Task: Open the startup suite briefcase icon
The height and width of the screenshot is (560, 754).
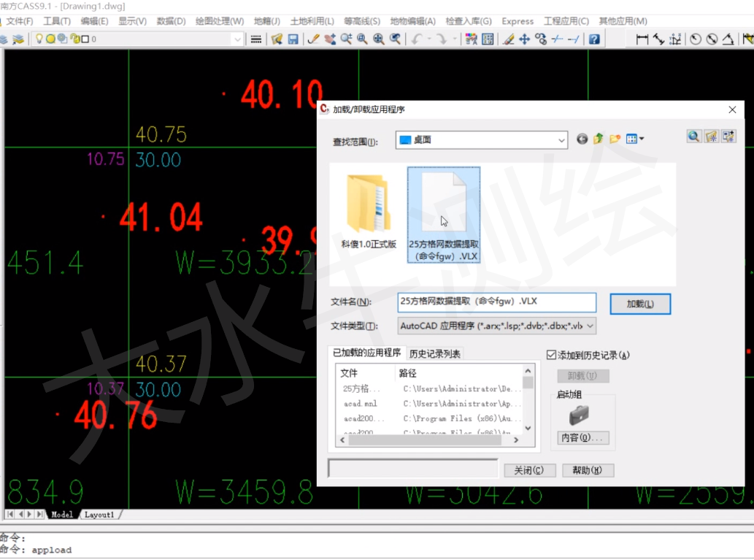Action: 579,415
